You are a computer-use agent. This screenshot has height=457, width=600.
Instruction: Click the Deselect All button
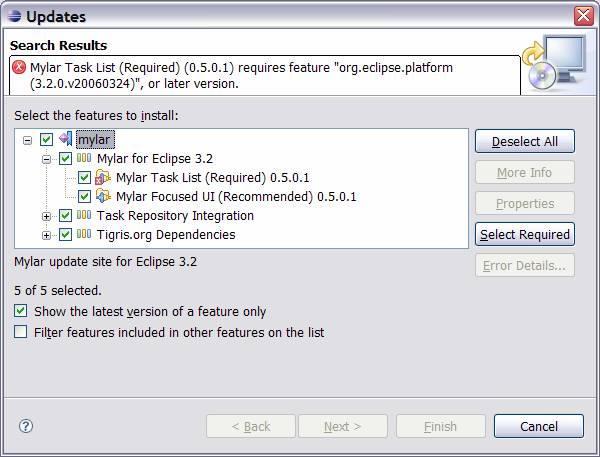525,141
